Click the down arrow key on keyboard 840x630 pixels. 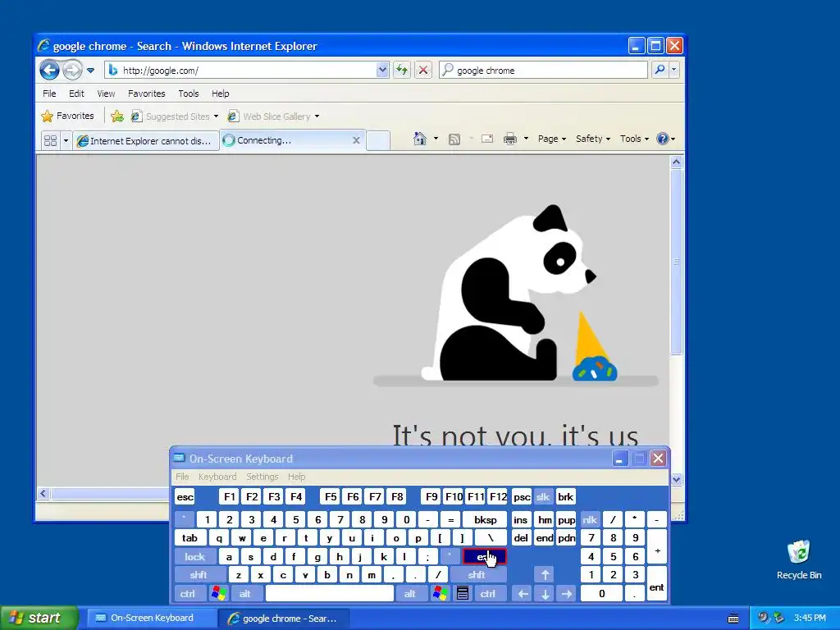click(545, 594)
